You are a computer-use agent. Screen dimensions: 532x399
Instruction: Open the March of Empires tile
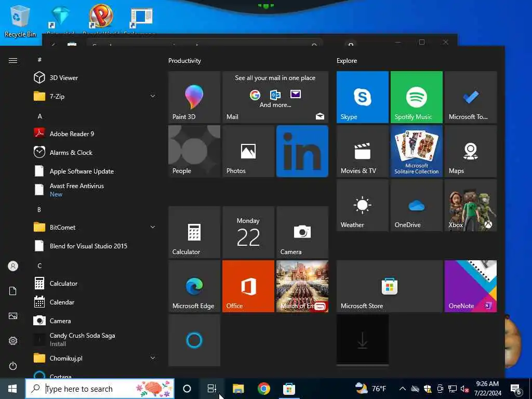click(x=302, y=286)
